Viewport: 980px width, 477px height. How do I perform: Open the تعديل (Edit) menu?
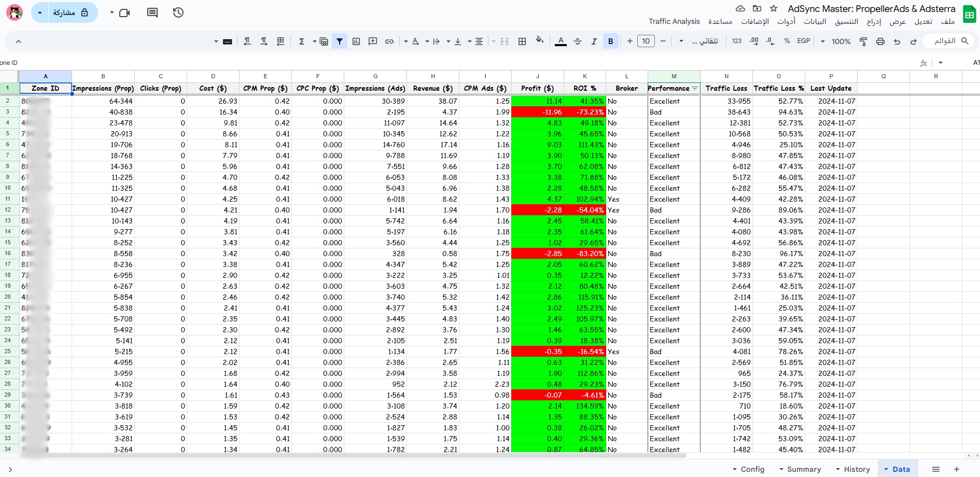tap(923, 21)
